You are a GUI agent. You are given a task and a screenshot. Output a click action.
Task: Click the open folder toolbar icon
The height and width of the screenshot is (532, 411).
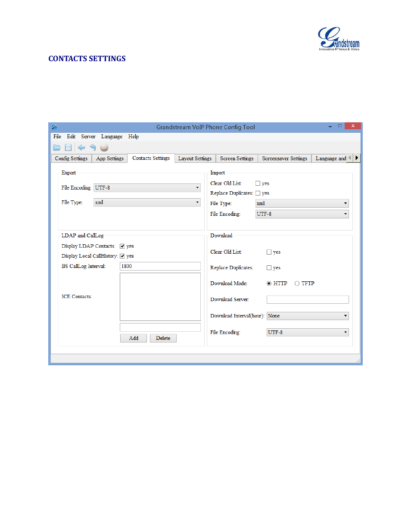(x=56, y=147)
